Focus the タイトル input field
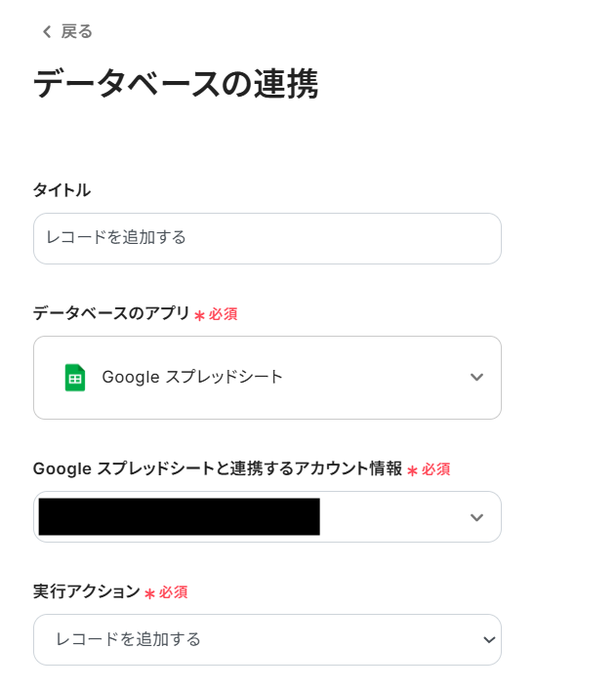This screenshot has width=616, height=689. point(267,238)
